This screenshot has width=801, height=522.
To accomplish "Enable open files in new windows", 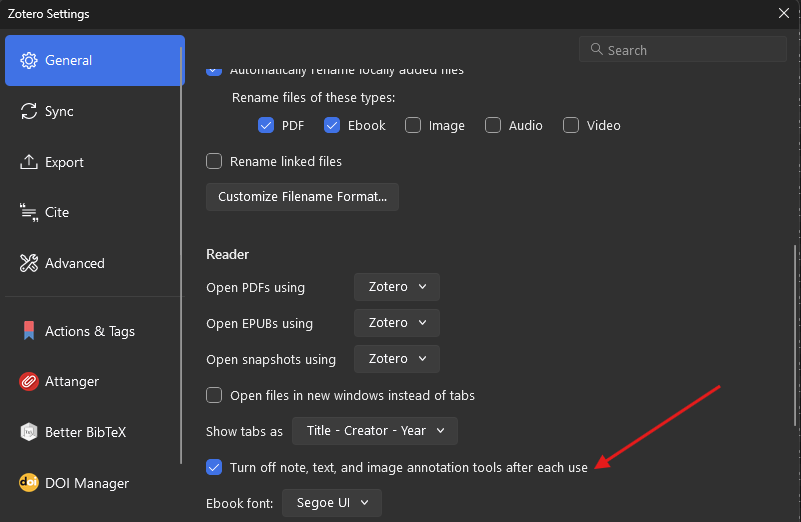I will (214, 395).
